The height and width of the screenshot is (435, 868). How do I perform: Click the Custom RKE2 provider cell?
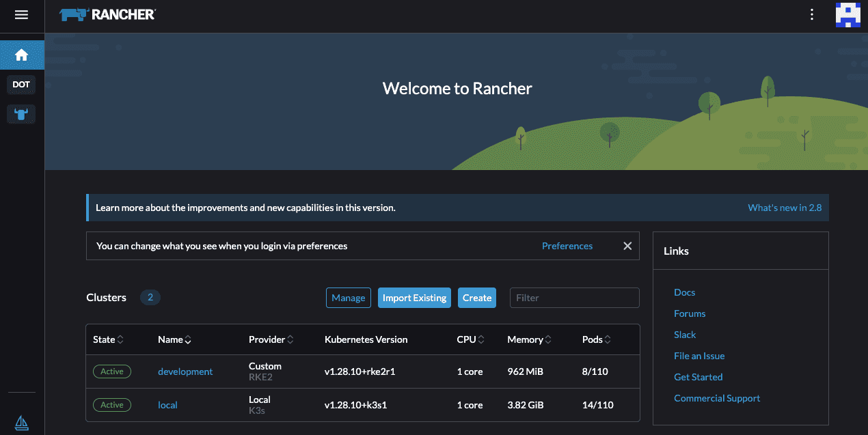265,371
